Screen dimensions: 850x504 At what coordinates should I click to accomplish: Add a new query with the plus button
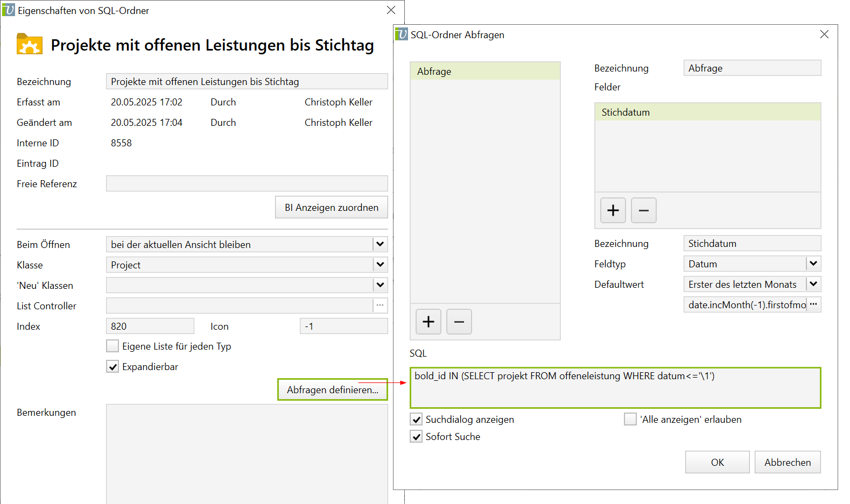pyautogui.click(x=428, y=322)
